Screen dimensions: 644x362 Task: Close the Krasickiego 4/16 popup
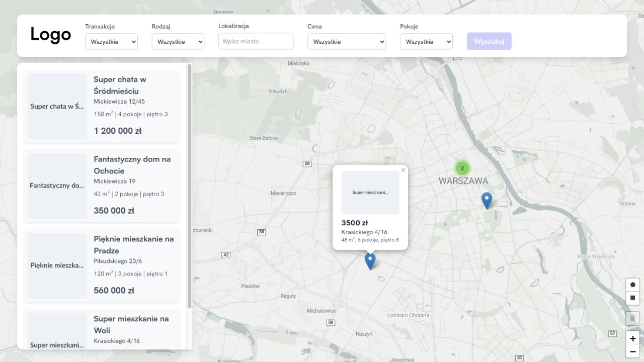click(403, 170)
